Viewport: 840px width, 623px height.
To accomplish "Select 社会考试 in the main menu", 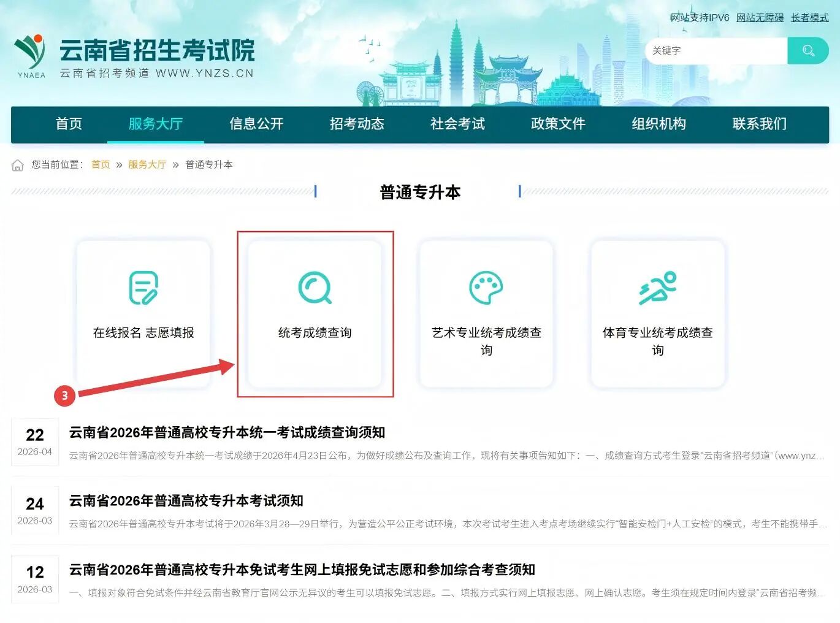I will pos(457,124).
